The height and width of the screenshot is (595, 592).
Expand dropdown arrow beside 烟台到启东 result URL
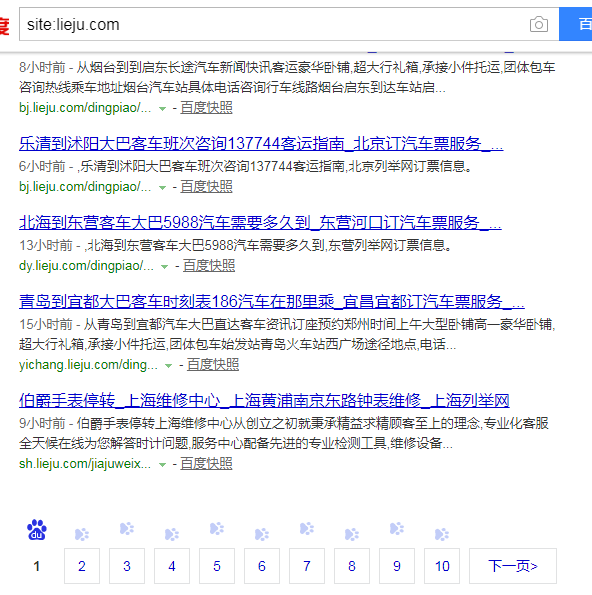pos(162,109)
